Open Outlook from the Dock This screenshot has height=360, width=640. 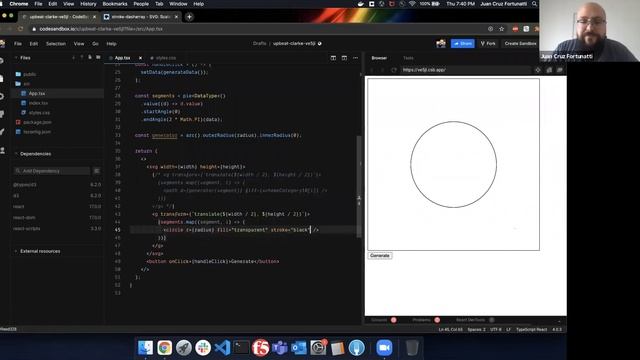299,348
